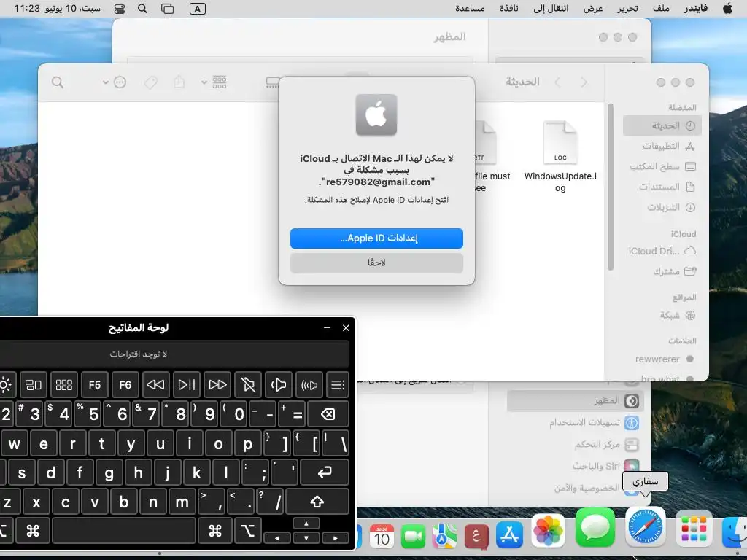
Task: Tap the fast-forward media key
Action: pos(217,385)
